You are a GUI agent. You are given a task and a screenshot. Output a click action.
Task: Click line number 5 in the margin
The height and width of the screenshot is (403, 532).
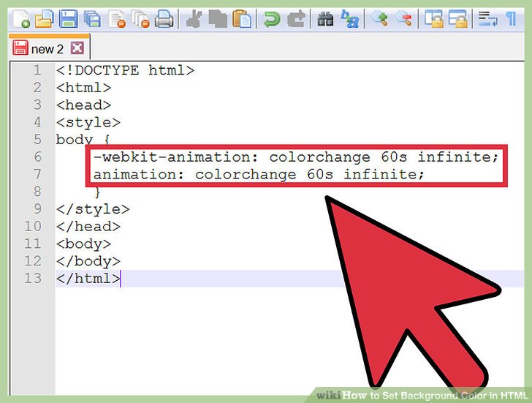click(x=37, y=140)
